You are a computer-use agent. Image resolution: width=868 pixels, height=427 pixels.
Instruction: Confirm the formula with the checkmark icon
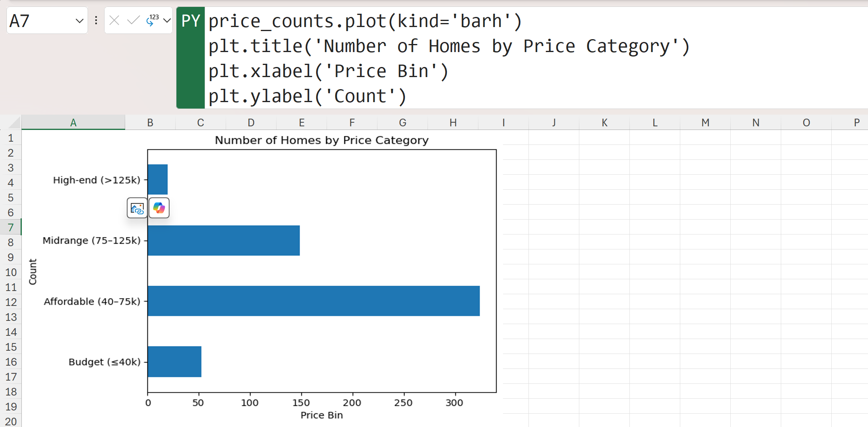coord(133,20)
